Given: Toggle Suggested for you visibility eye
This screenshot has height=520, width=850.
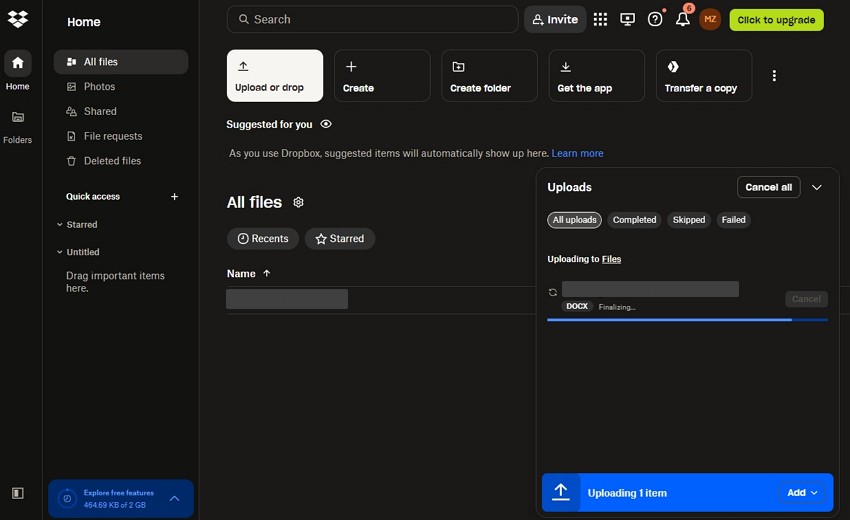Looking at the screenshot, I should pyautogui.click(x=326, y=124).
